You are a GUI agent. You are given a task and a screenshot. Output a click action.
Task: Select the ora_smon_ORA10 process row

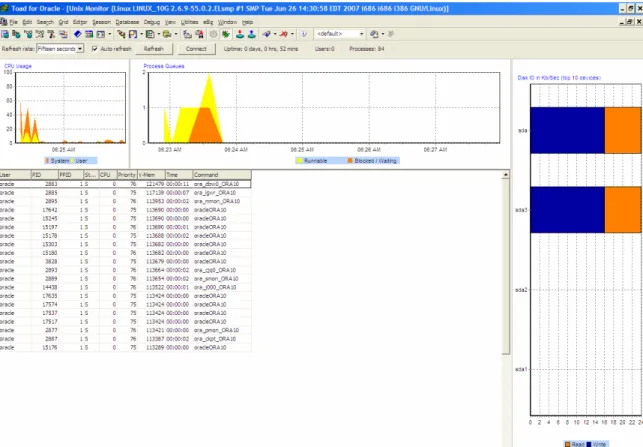pos(125,279)
